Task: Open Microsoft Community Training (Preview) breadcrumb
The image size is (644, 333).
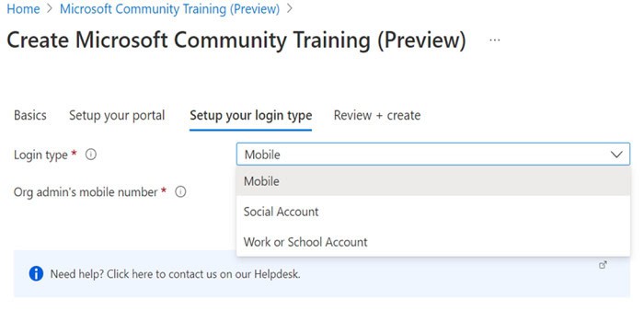Action: click(x=169, y=8)
